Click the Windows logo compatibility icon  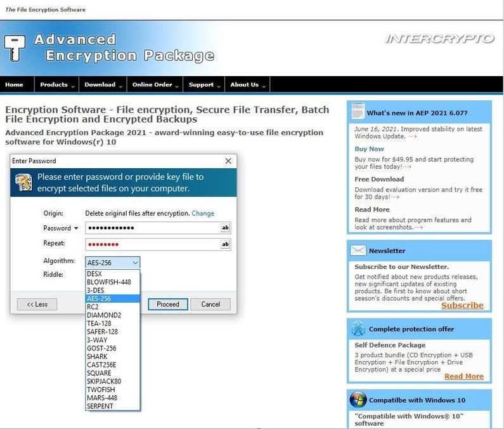pyautogui.click(x=358, y=400)
